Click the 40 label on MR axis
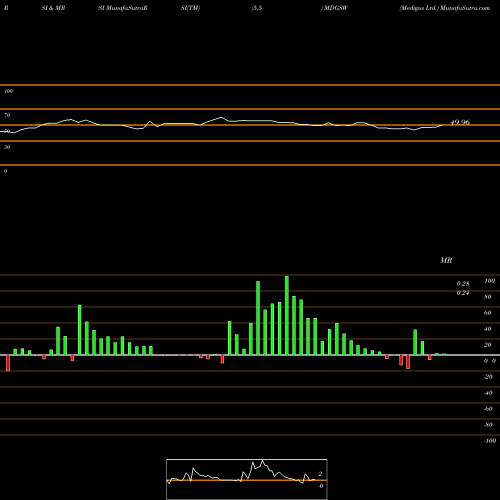The height and width of the screenshot is (500, 500). tap(488, 329)
